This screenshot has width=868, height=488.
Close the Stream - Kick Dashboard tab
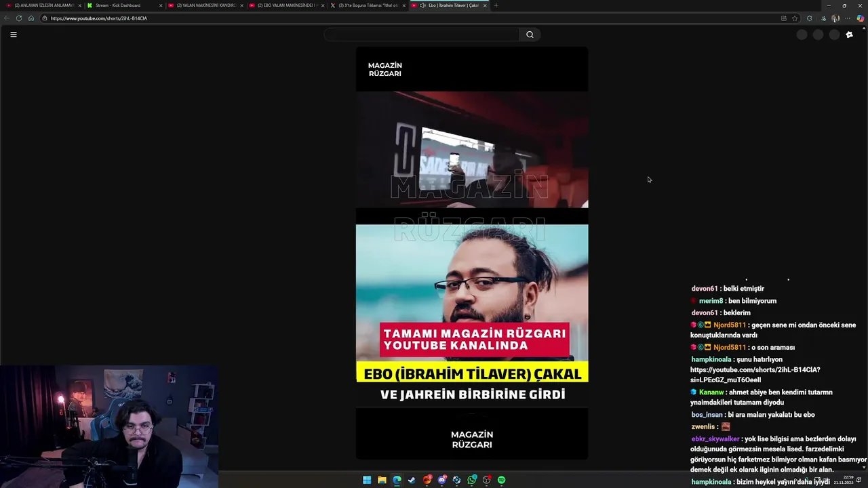pyautogui.click(x=161, y=5)
